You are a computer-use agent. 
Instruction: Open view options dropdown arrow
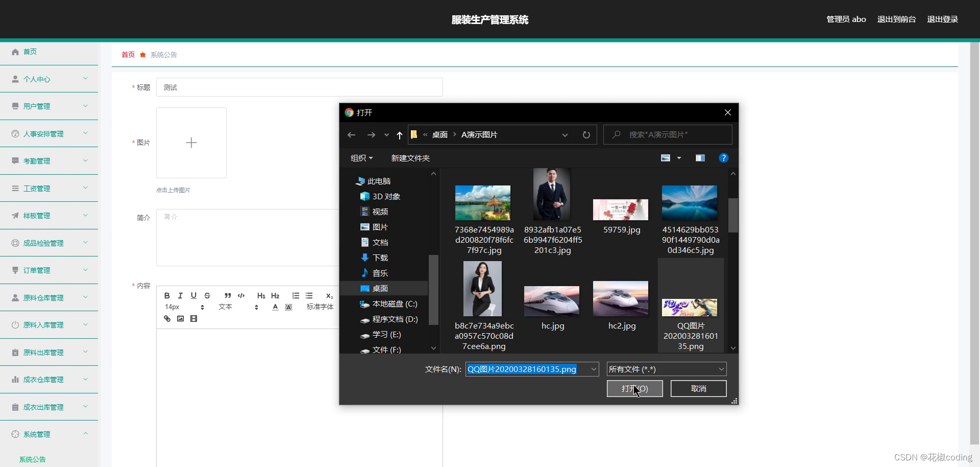coord(679,158)
